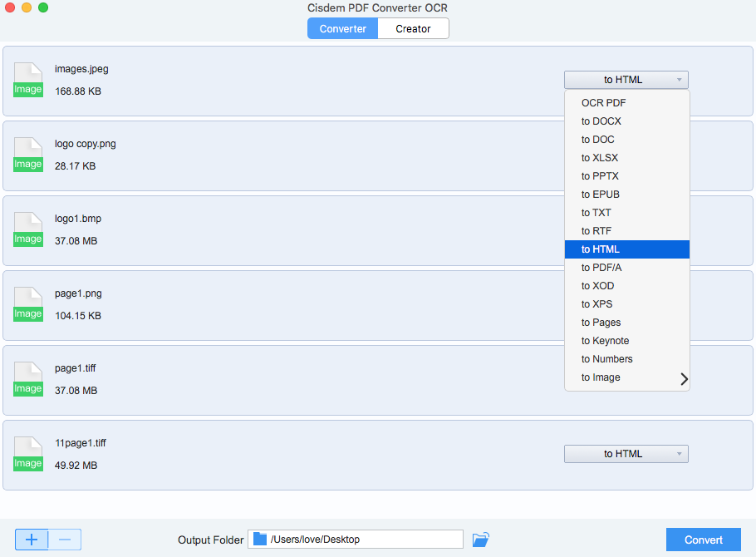Choose to TXT from the format list

point(626,213)
